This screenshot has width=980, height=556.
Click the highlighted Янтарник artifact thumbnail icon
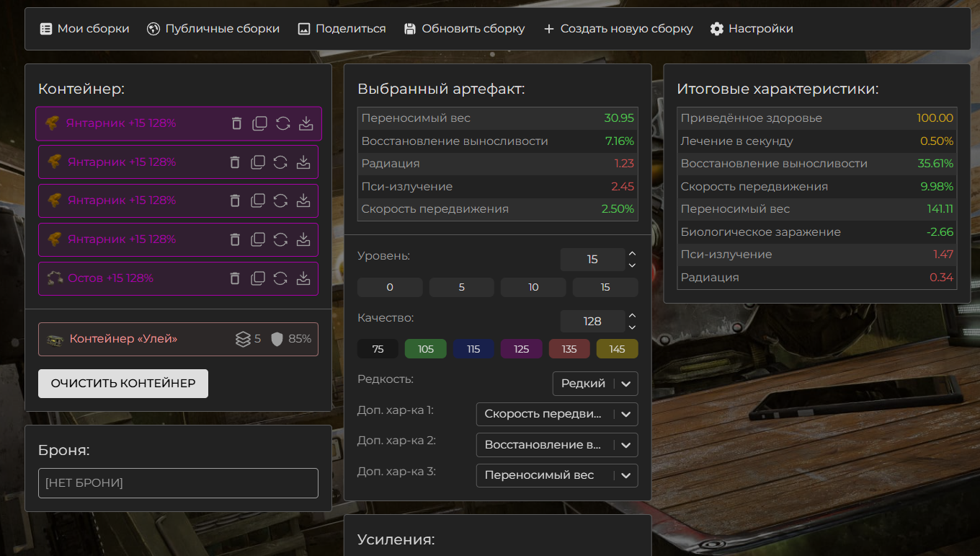click(53, 123)
